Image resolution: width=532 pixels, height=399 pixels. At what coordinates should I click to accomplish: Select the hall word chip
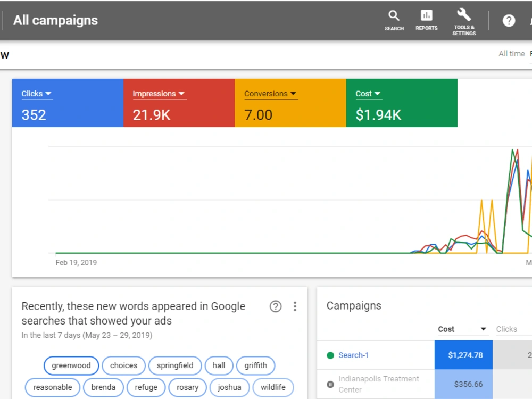219,365
